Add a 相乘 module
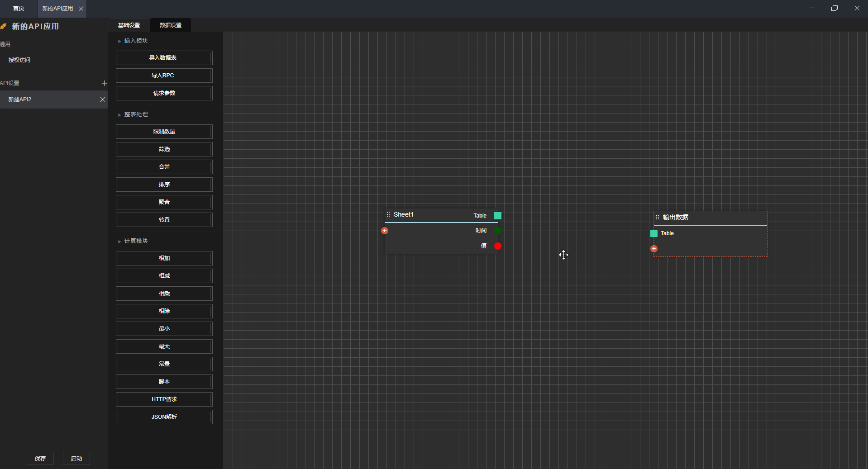The height and width of the screenshot is (469, 868). [164, 294]
